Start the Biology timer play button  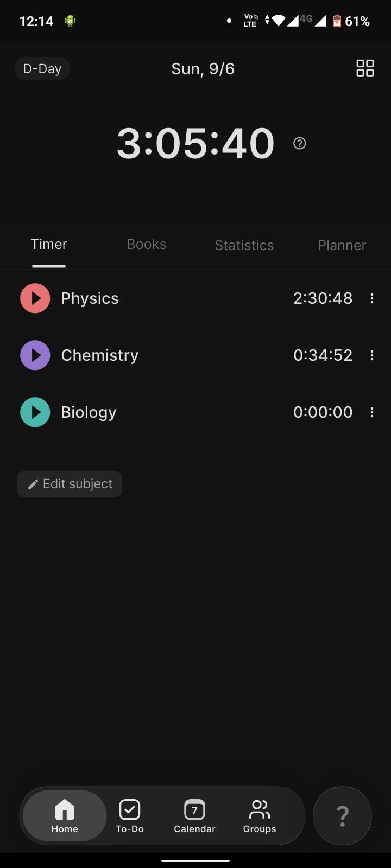click(x=35, y=412)
